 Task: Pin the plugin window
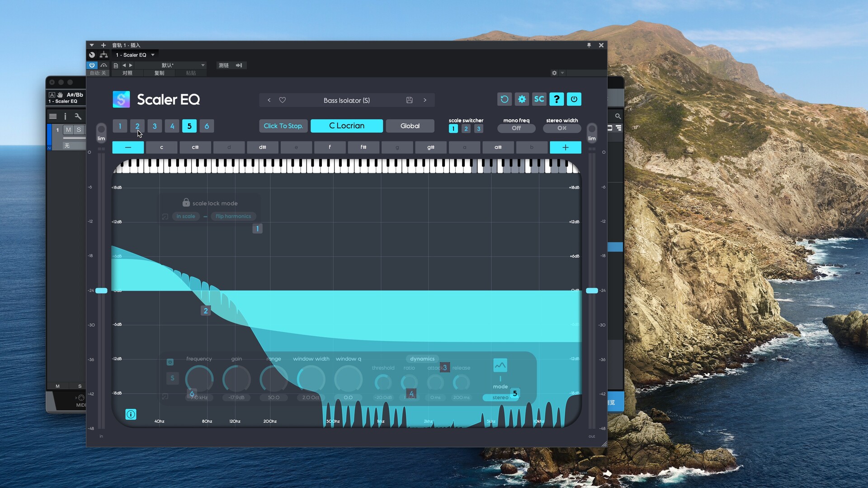coord(589,45)
